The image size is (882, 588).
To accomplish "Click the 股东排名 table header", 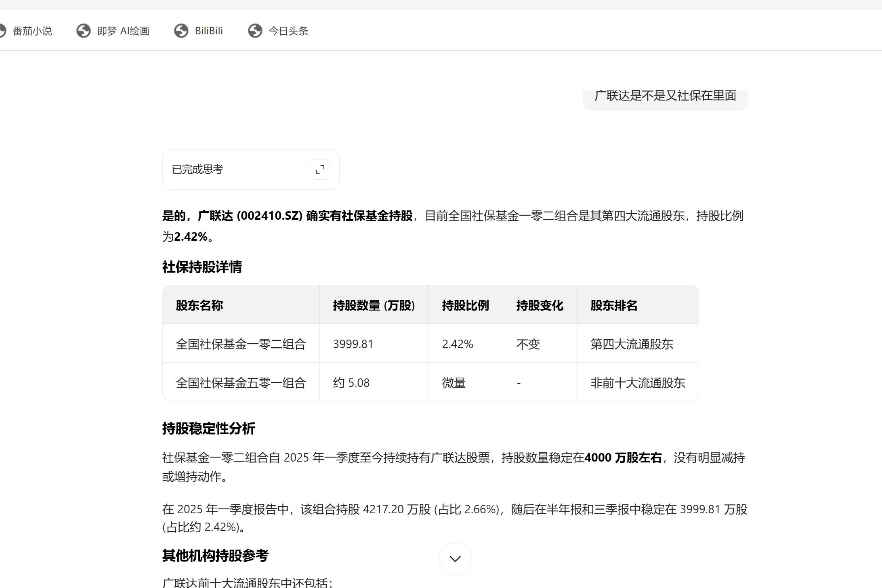I will tap(614, 305).
